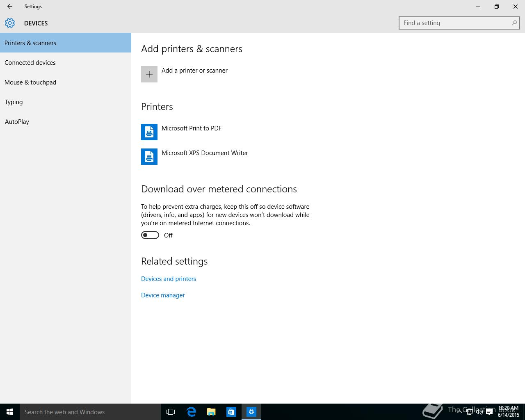Open the Windows Start menu
This screenshot has width=525, height=420.
coord(10,412)
